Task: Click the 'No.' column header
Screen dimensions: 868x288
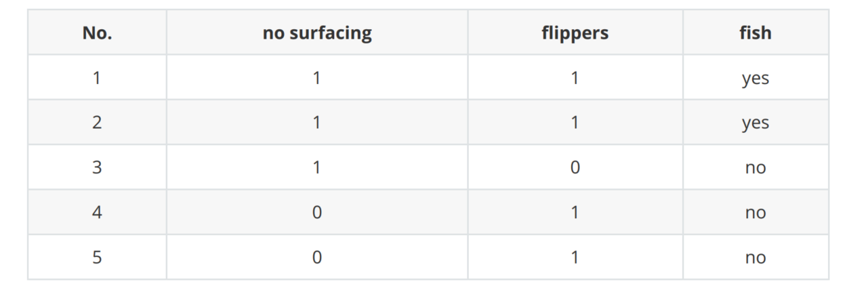Action: tap(97, 33)
